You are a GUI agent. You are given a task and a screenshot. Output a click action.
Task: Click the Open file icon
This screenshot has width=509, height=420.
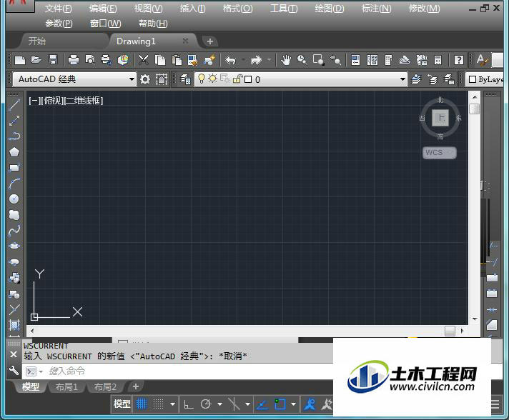pos(36,60)
